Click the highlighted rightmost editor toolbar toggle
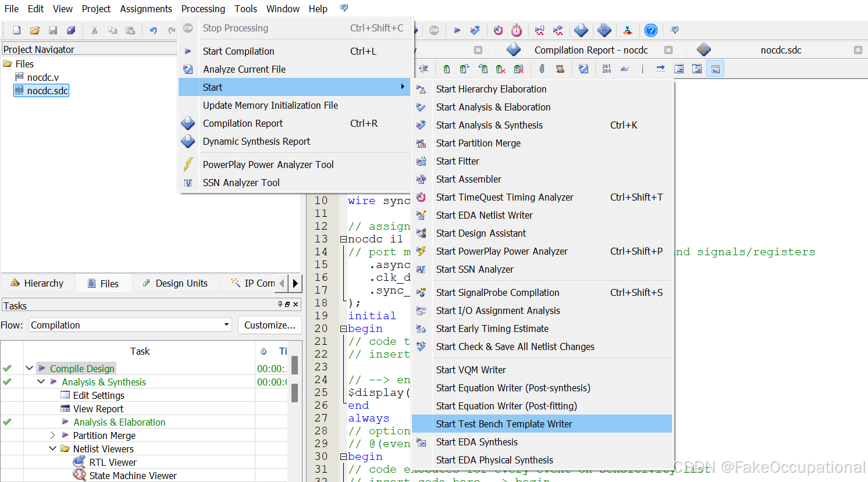 [716, 69]
